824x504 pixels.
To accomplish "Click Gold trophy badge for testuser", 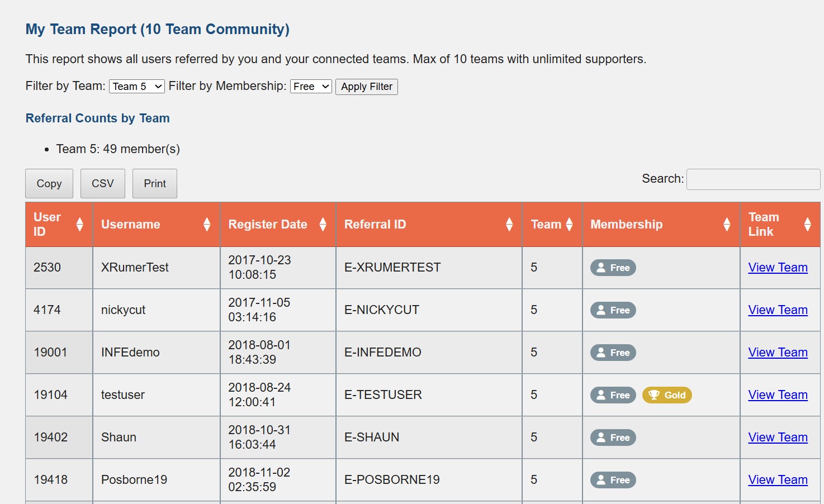I will (x=667, y=395).
